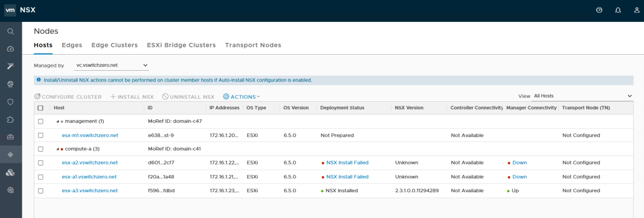This screenshot has width=644, height=218.
Task: Click the search icon in the sidebar
Action: (x=10, y=32)
